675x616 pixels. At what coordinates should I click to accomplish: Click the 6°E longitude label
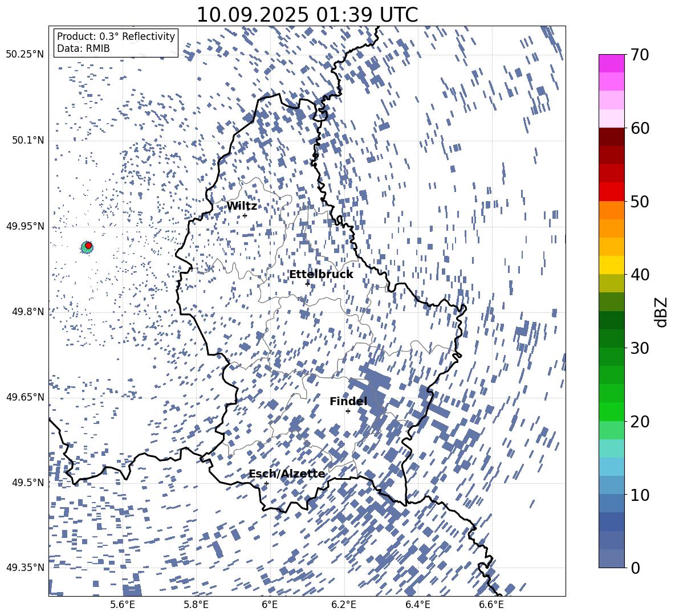click(270, 605)
